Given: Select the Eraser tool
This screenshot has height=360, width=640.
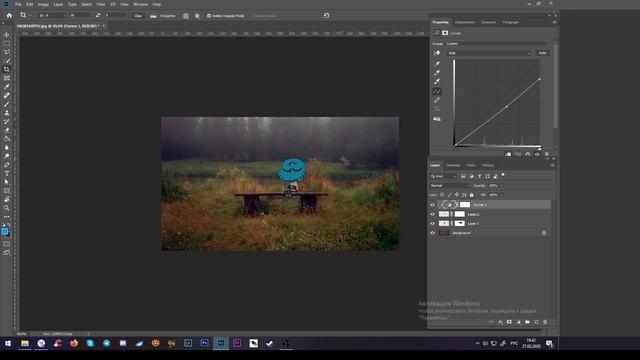Looking at the screenshot, I should 7,130.
